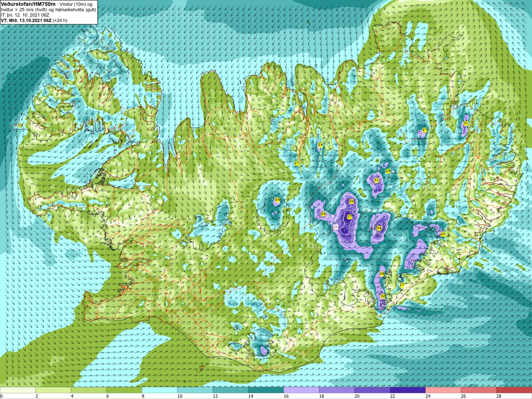
Task: Click the legend tick value 12
Action: coord(215,396)
